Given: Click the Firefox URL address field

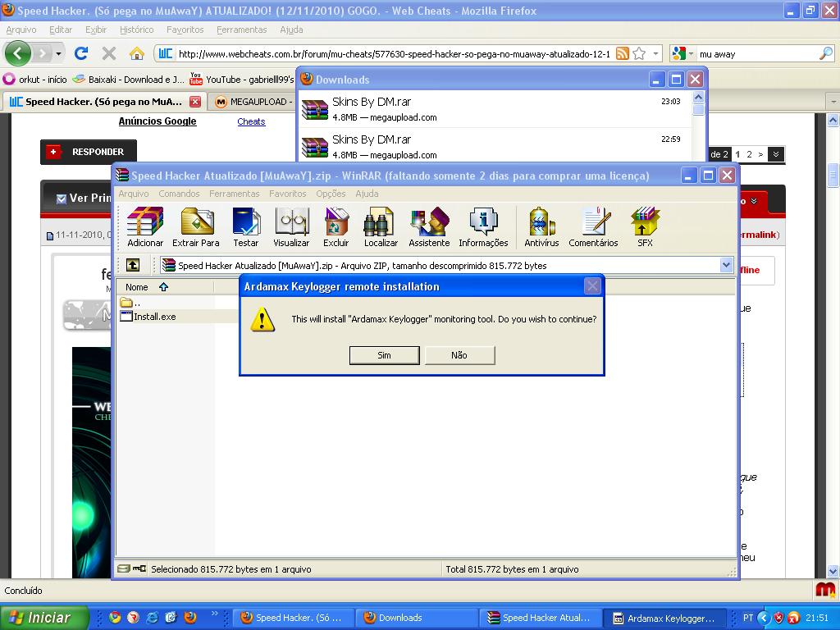Looking at the screenshot, I should (394, 53).
